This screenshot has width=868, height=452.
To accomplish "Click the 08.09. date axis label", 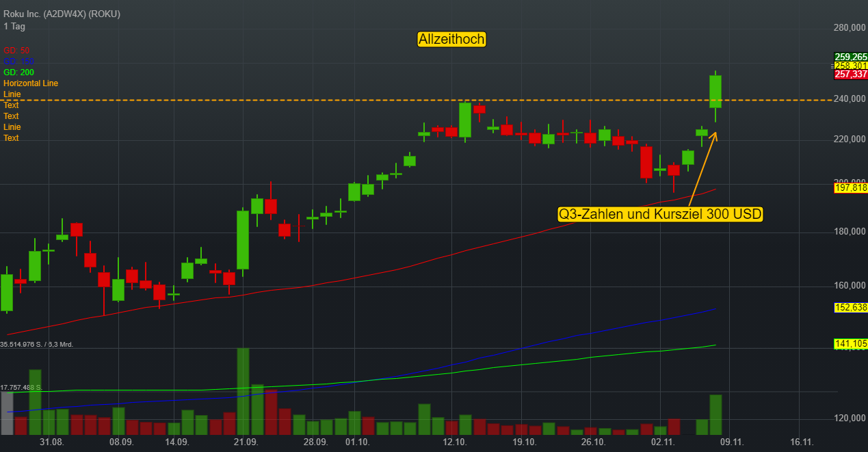I will 122,442.
